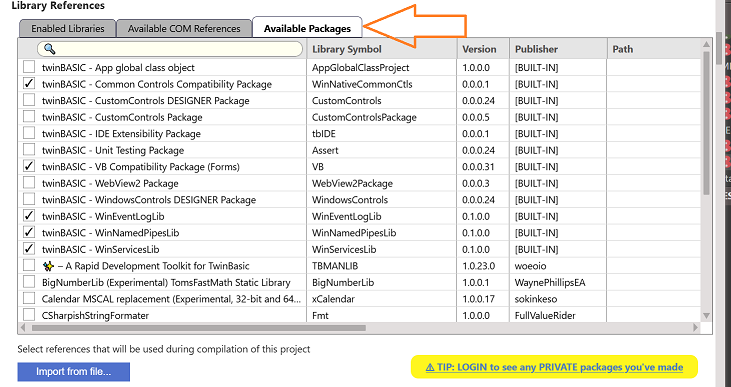Click version 0.0.0.3 cell
Screen dimensions: 731x387
pyautogui.click(x=483, y=183)
